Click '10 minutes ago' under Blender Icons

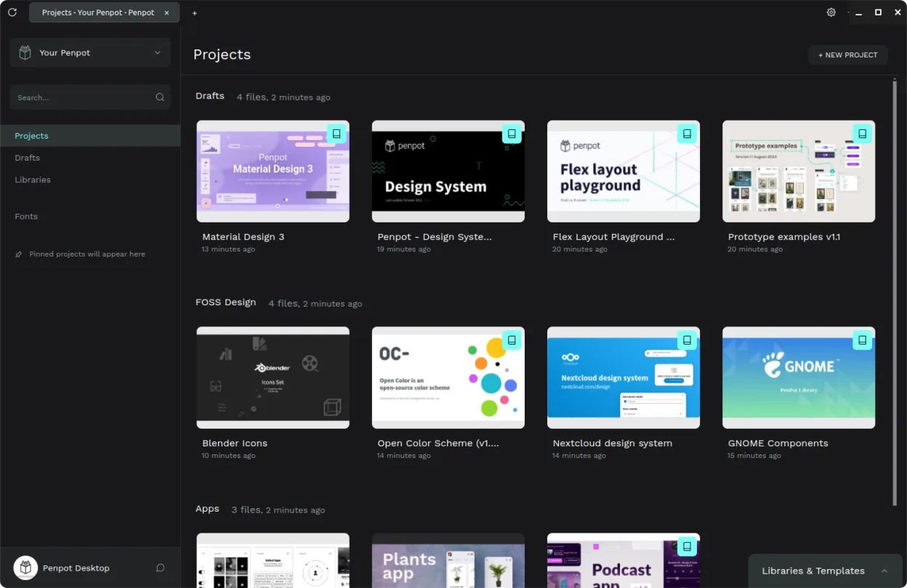coord(228,456)
